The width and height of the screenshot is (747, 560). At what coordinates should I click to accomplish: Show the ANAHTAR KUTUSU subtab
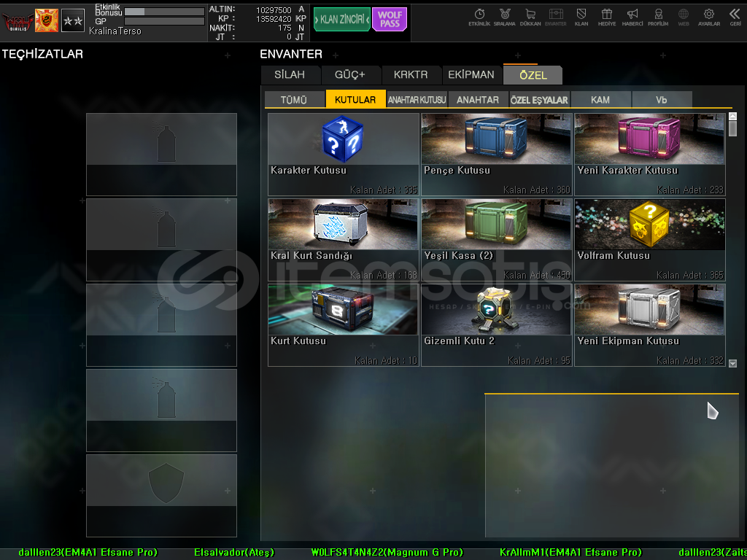[417, 99]
